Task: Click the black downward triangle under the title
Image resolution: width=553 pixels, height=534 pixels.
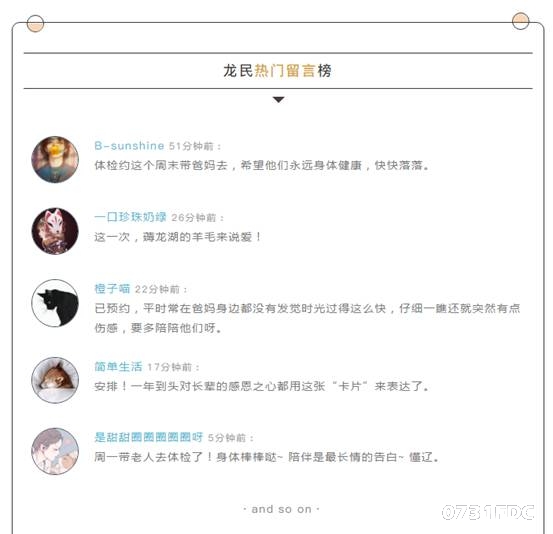Action: 278,100
